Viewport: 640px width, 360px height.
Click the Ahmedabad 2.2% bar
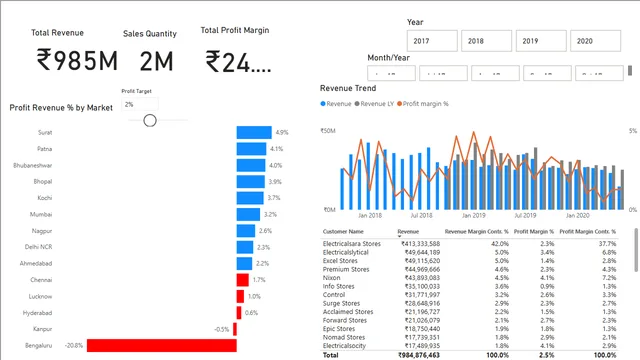pyautogui.click(x=244, y=263)
